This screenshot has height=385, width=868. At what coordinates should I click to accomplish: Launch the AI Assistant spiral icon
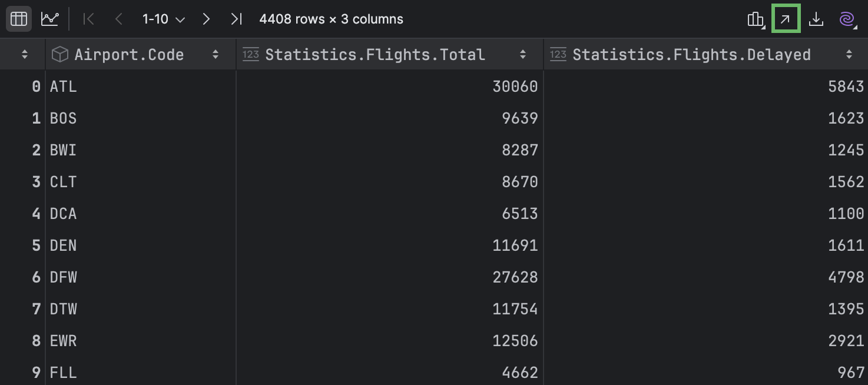[846, 19]
